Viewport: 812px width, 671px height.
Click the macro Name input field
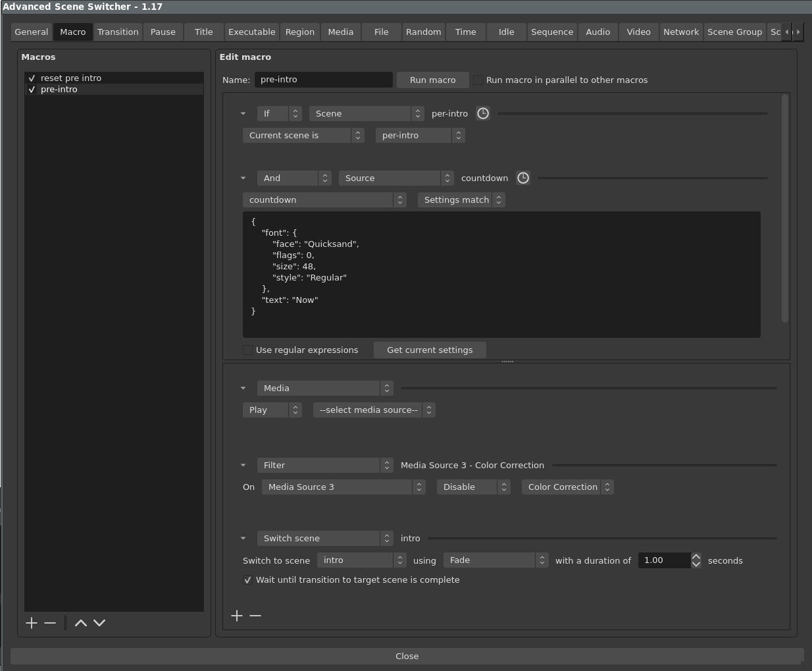tap(323, 79)
